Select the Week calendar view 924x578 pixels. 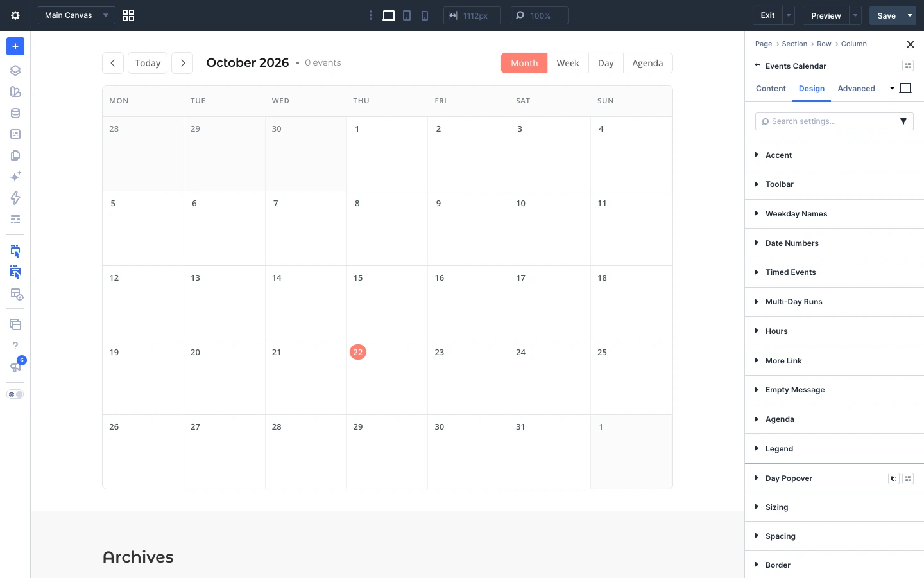568,63
